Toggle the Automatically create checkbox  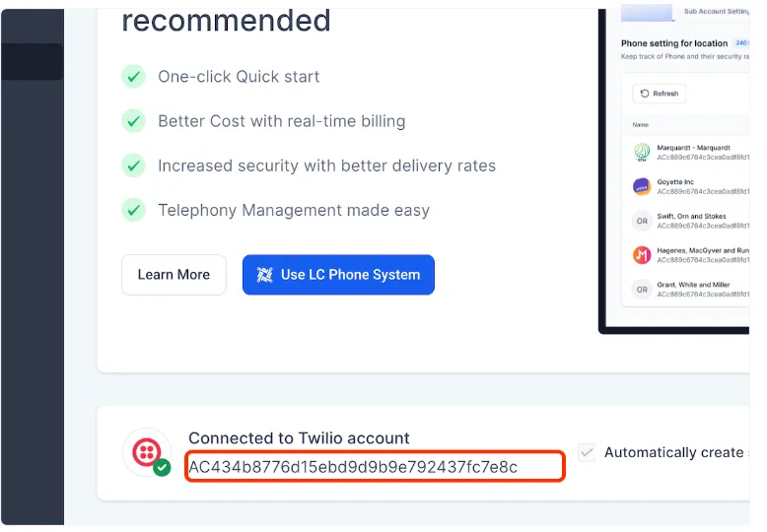pos(587,452)
